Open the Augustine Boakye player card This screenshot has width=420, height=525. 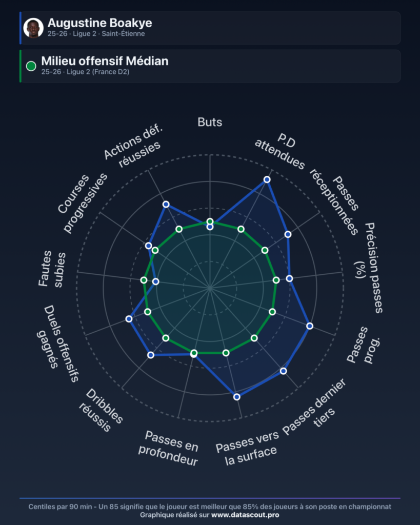point(210,28)
